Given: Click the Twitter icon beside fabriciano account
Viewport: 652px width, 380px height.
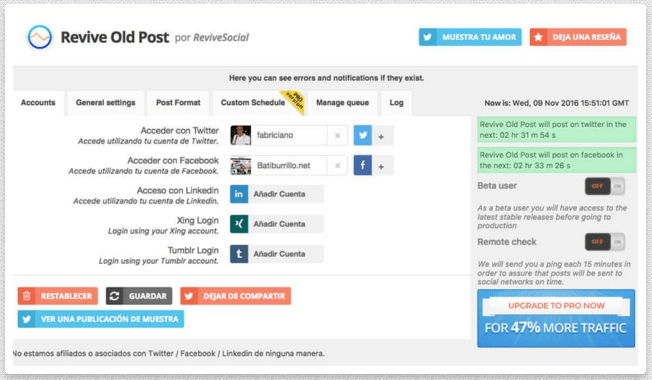Looking at the screenshot, I should point(363,135).
